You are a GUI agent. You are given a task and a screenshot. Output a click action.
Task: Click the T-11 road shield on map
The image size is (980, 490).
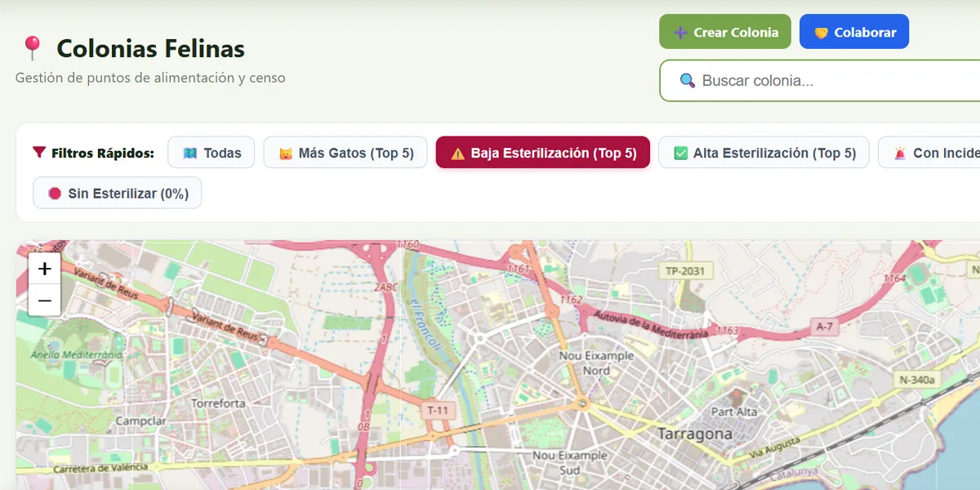tap(437, 411)
